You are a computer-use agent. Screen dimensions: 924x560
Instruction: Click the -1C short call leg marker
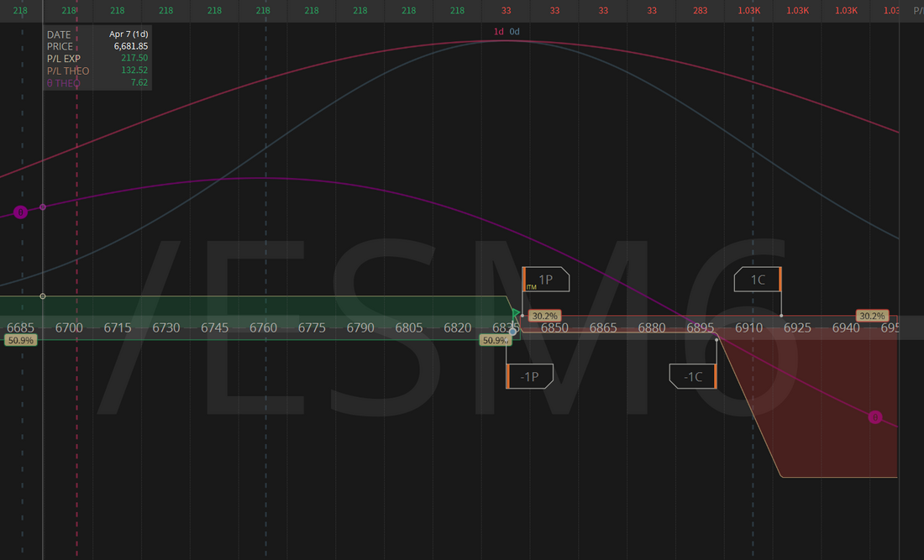pos(692,377)
